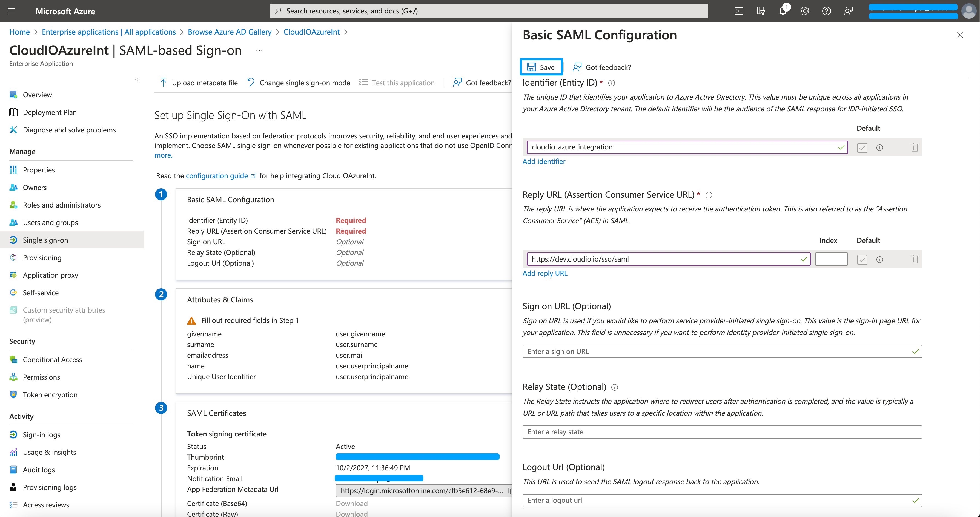
Task: Collapse the left navigation sidebar
Action: click(137, 79)
